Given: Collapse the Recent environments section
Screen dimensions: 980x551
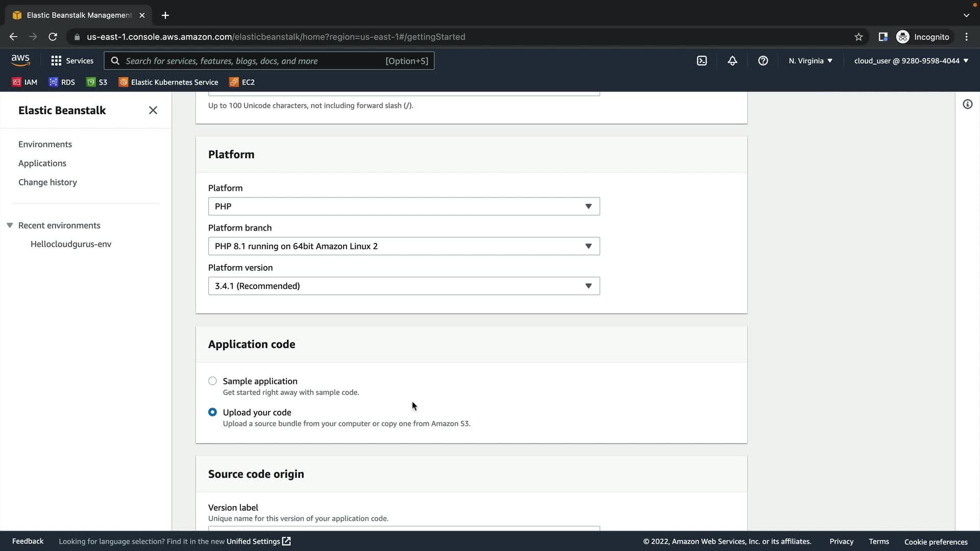Looking at the screenshot, I should 10,226.
